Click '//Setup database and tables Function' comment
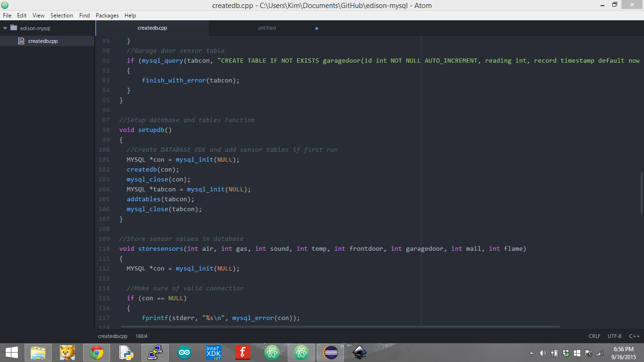Screen dimensions: 644x362 pyautogui.click(x=187, y=120)
